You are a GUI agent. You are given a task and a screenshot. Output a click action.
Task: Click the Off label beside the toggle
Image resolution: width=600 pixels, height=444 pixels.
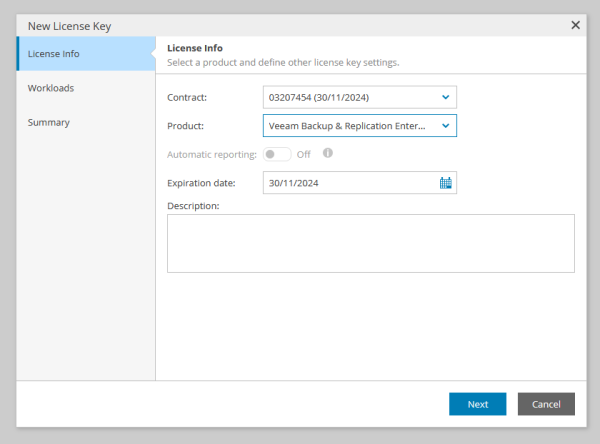(303, 155)
